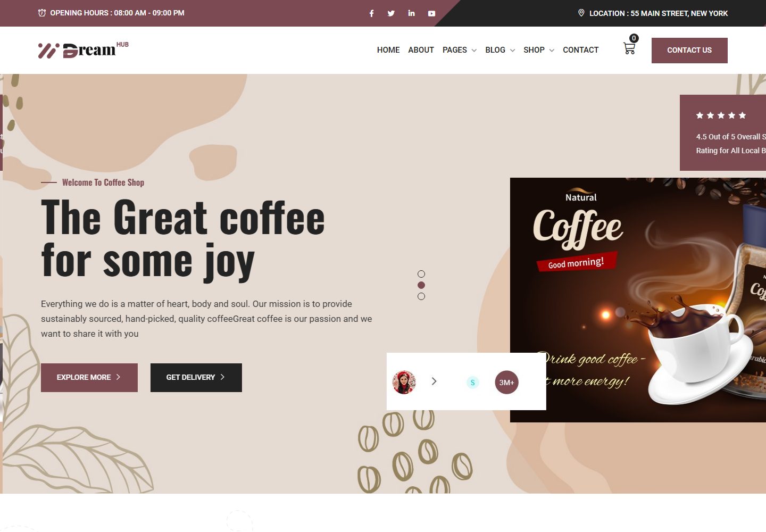Viewport: 766px width, 532px height.
Task: Click the Explore More button
Action: click(89, 378)
